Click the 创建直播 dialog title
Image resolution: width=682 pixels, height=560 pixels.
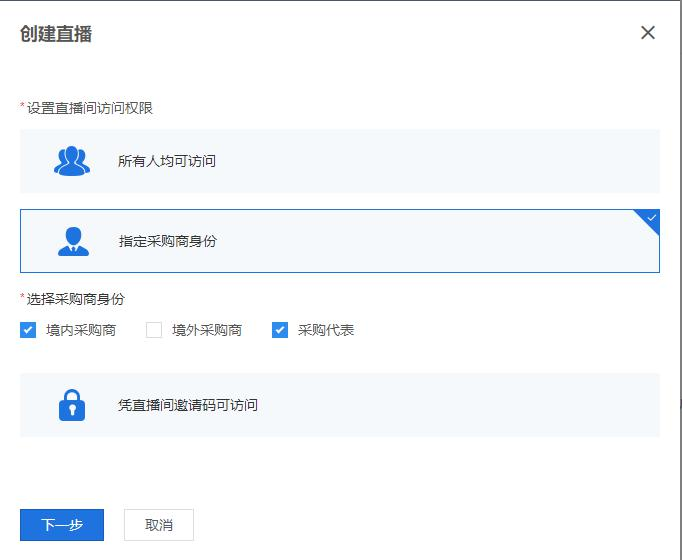(56, 34)
